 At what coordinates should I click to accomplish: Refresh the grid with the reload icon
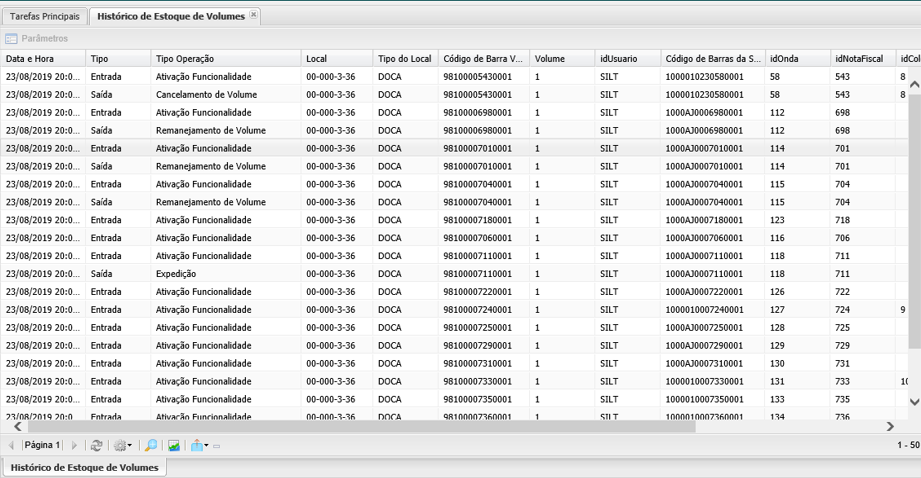click(x=96, y=446)
